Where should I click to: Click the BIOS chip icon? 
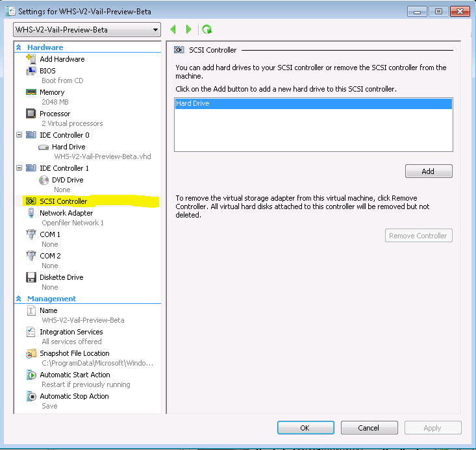pyautogui.click(x=31, y=71)
